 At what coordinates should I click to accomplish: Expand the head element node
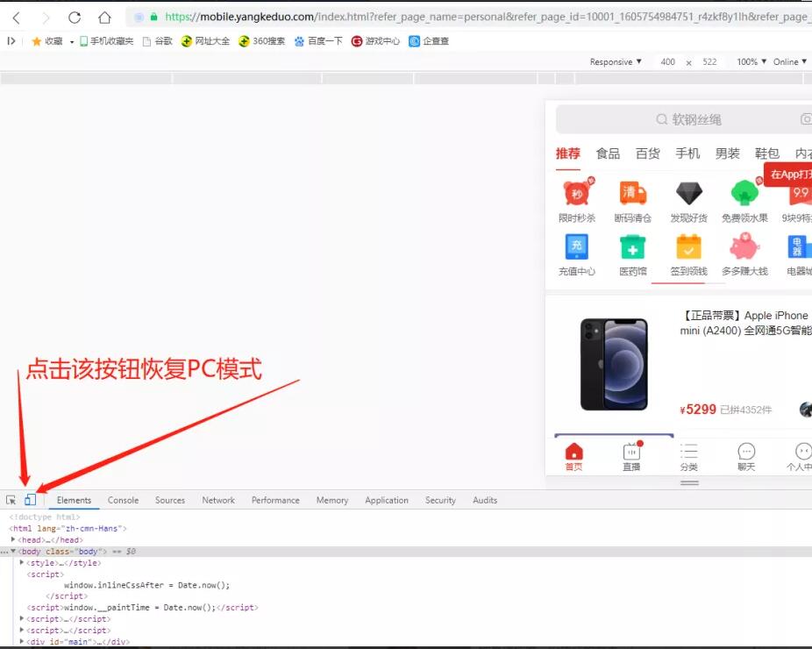point(14,540)
